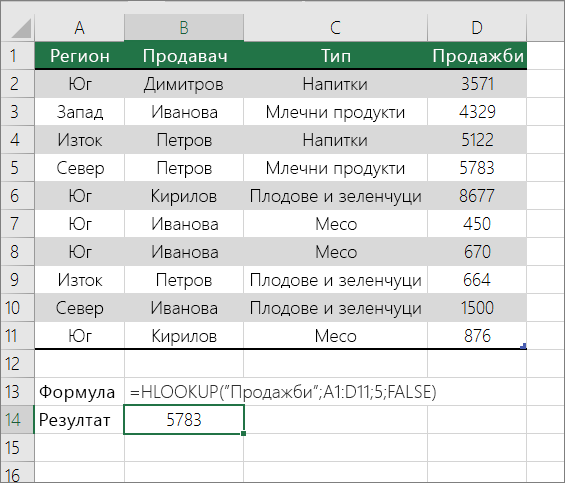Select cell with value 4329
Screen dimensions: 565x483
pos(477,112)
